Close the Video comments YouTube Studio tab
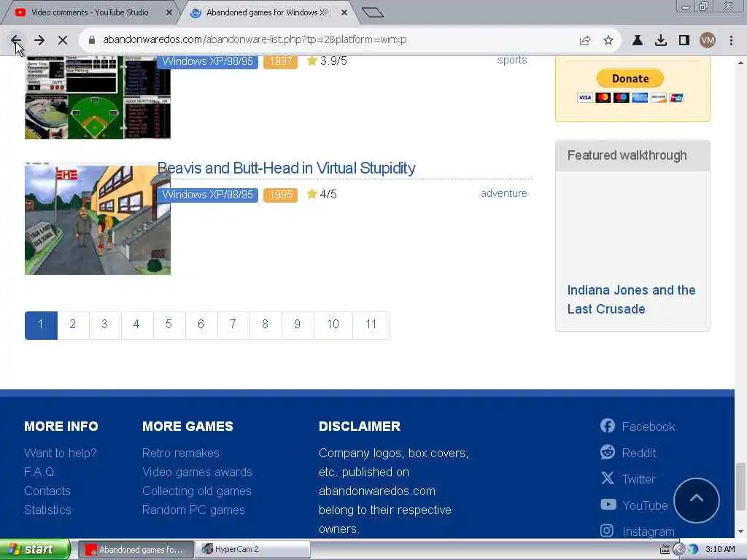The image size is (747, 560). click(169, 12)
